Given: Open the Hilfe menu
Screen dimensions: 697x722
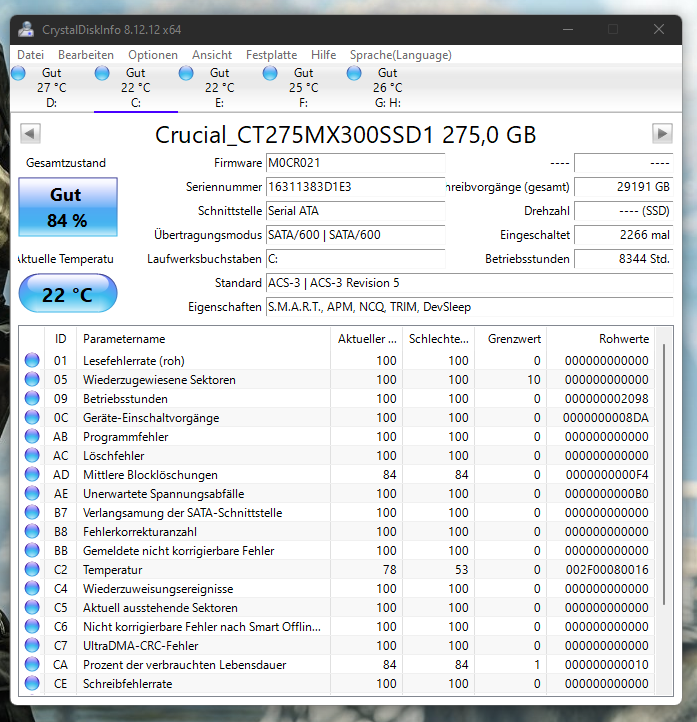Looking at the screenshot, I should pos(323,55).
